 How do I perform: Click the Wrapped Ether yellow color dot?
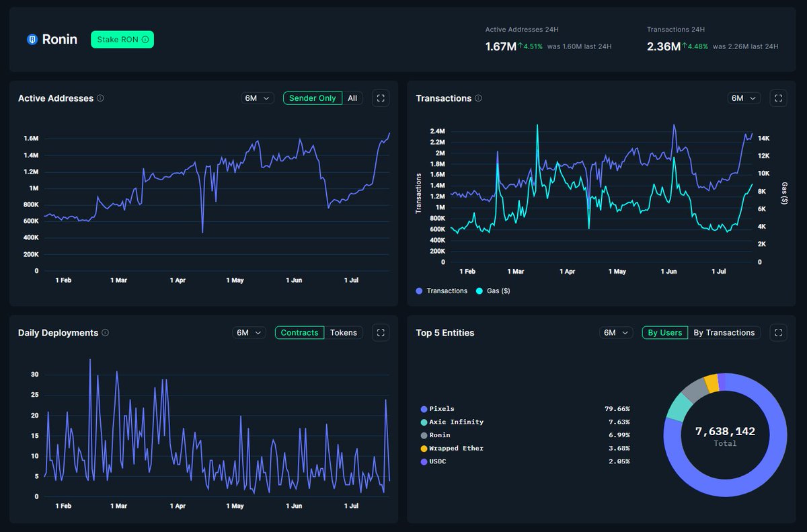424,449
